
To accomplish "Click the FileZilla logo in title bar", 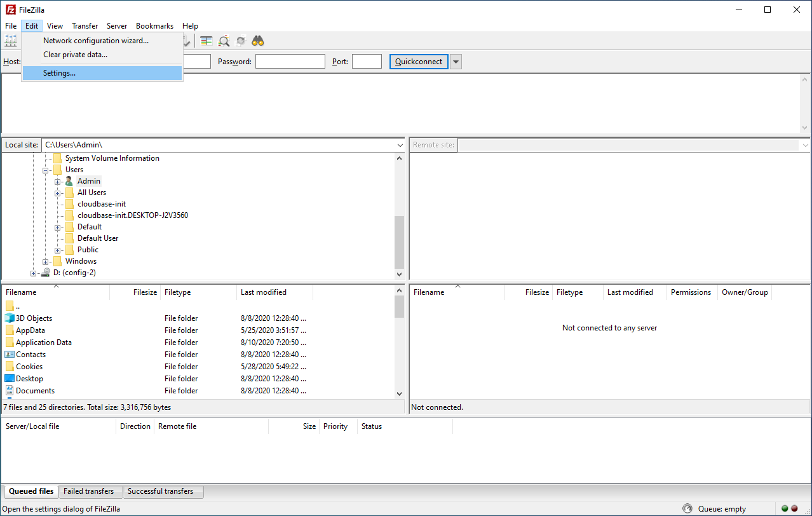I will click(10, 10).
